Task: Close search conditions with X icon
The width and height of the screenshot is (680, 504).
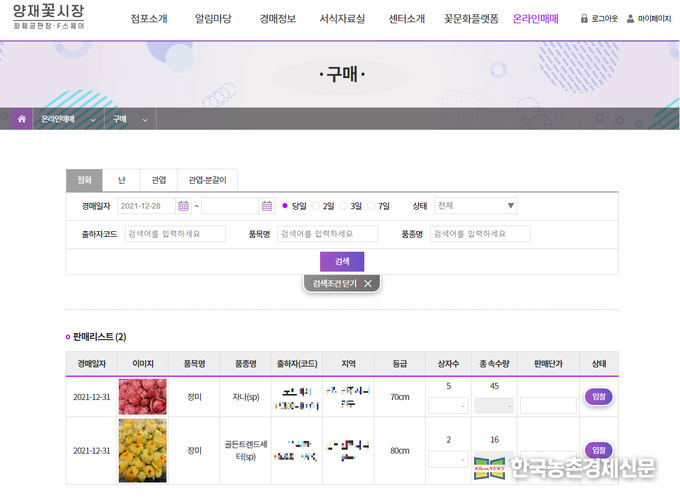Action: pyautogui.click(x=368, y=284)
